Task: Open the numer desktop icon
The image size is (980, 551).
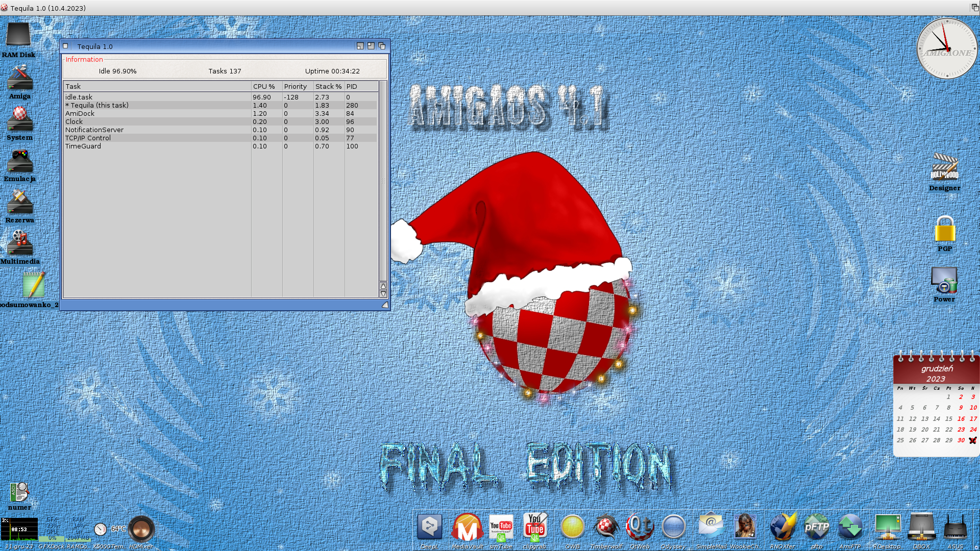Action: [x=19, y=496]
